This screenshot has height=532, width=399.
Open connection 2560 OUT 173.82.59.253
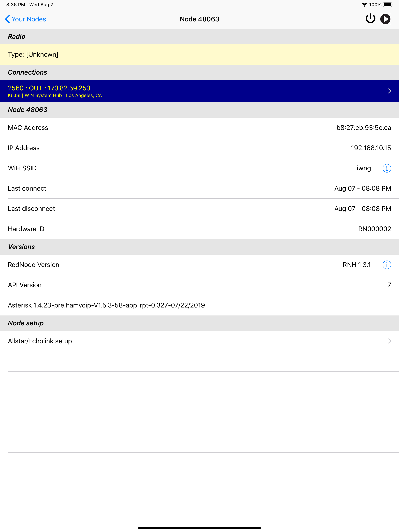coord(199,91)
